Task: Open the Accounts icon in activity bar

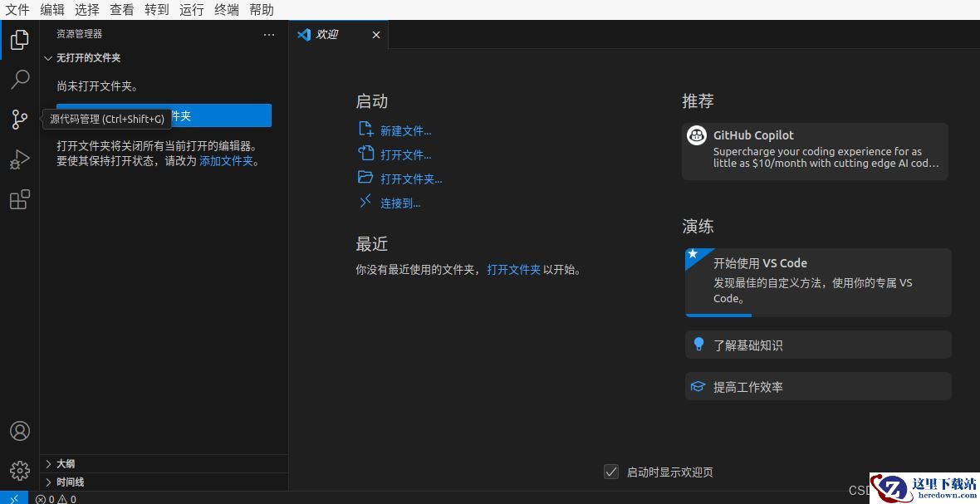Action: click(x=19, y=431)
